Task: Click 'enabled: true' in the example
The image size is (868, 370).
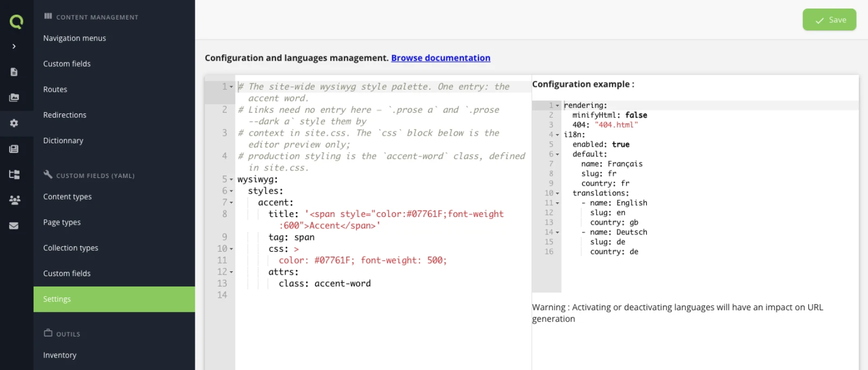Action: point(601,144)
